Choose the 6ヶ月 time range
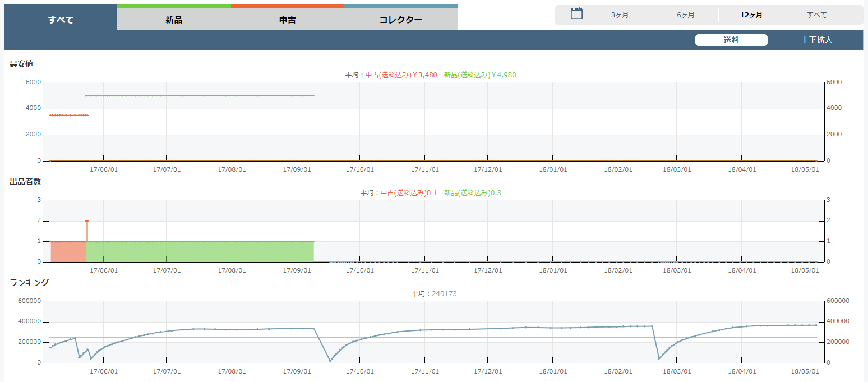Image resolution: width=868 pixels, height=382 pixels. (x=685, y=15)
